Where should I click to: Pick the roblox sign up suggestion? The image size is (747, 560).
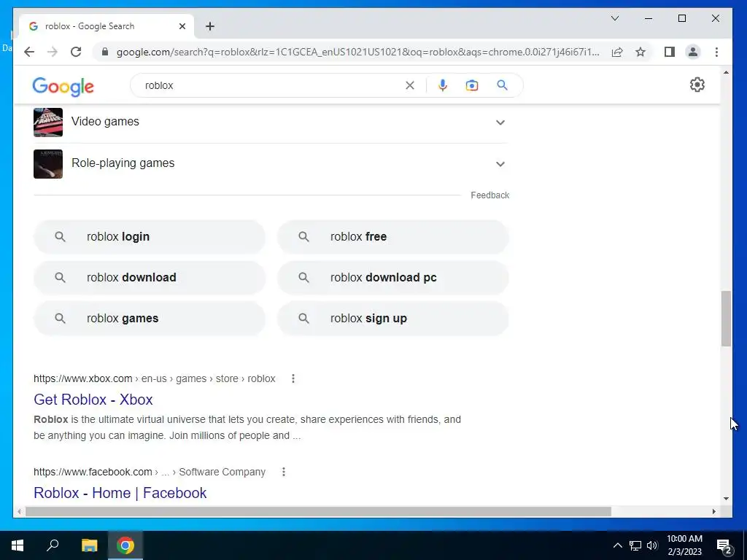click(393, 319)
